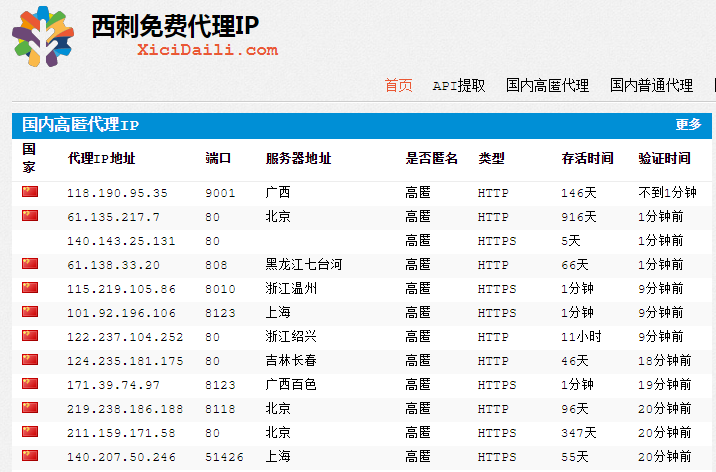Viewport: 716px width, 472px height.
Task: Click the 国内高匿代理IP section heading
Action: pos(80,125)
